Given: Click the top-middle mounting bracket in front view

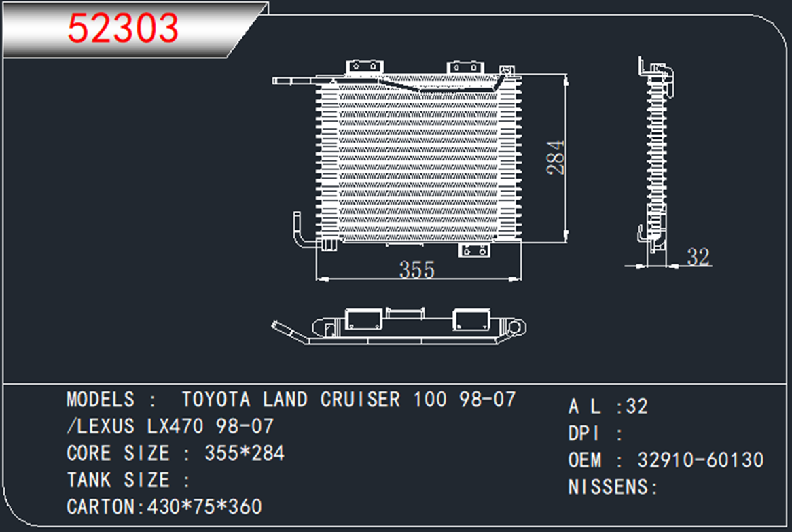Looking at the screenshot, I should 466,67.
